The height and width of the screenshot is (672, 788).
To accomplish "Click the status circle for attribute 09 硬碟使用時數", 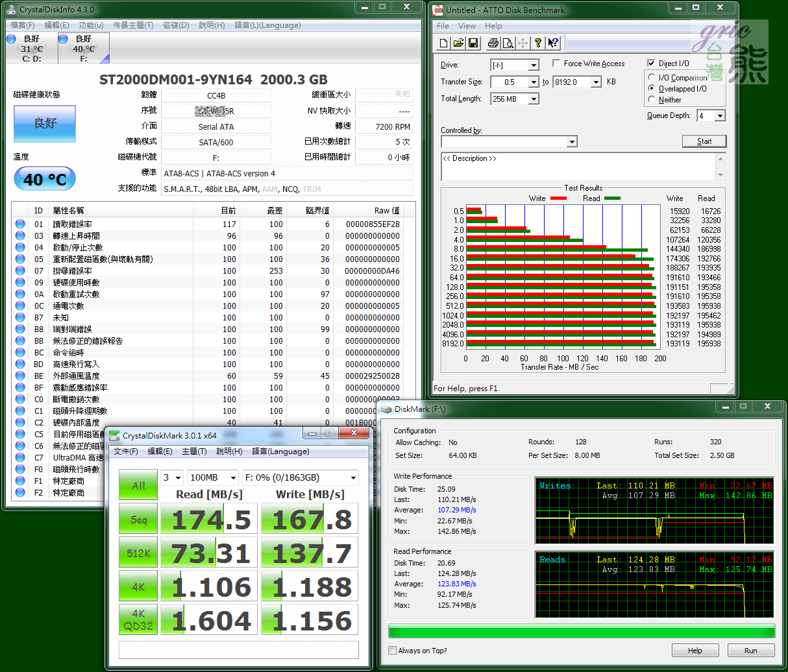I will click(20, 283).
